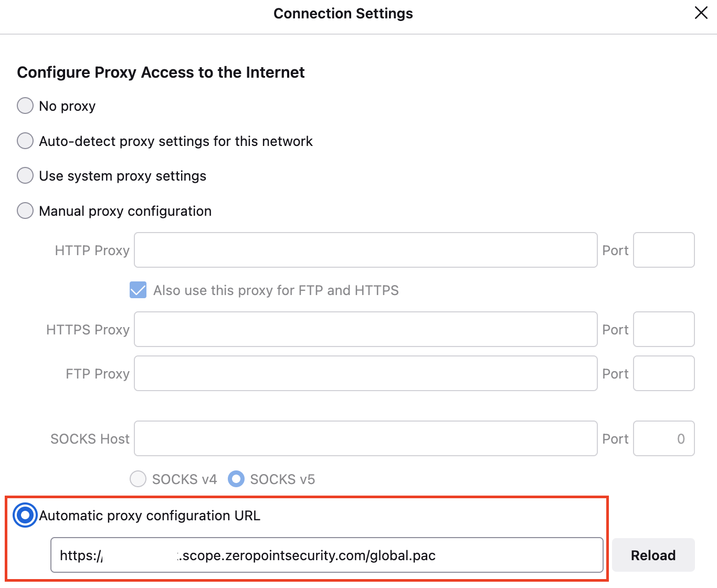The width and height of the screenshot is (717, 588).
Task: Click the automatic proxy configuration URL field
Action: (326, 555)
